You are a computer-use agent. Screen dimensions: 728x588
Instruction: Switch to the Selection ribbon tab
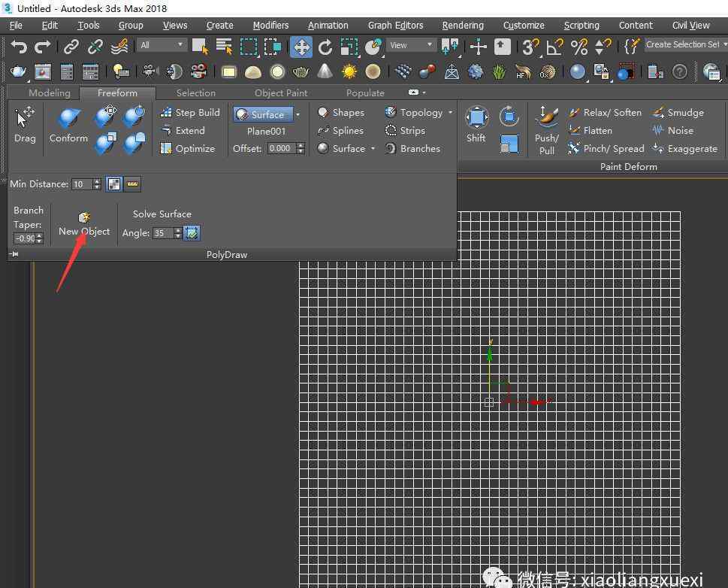coord(196,93)
